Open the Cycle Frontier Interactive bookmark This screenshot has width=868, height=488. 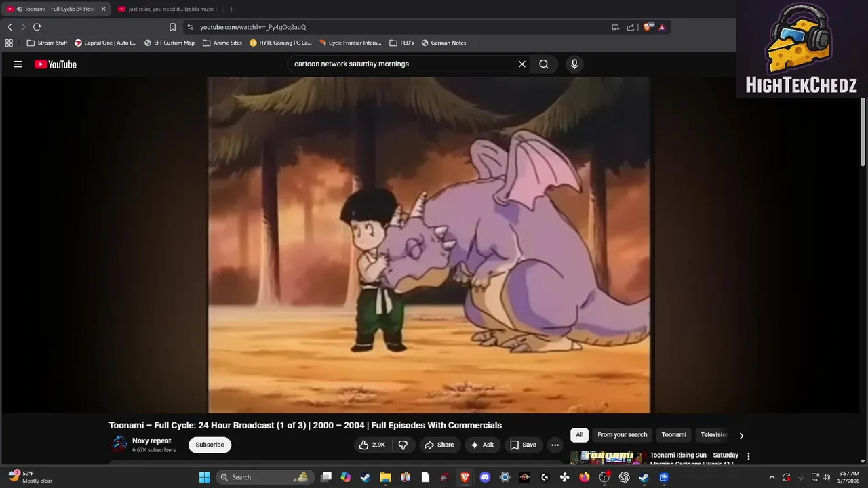(350, 43)
